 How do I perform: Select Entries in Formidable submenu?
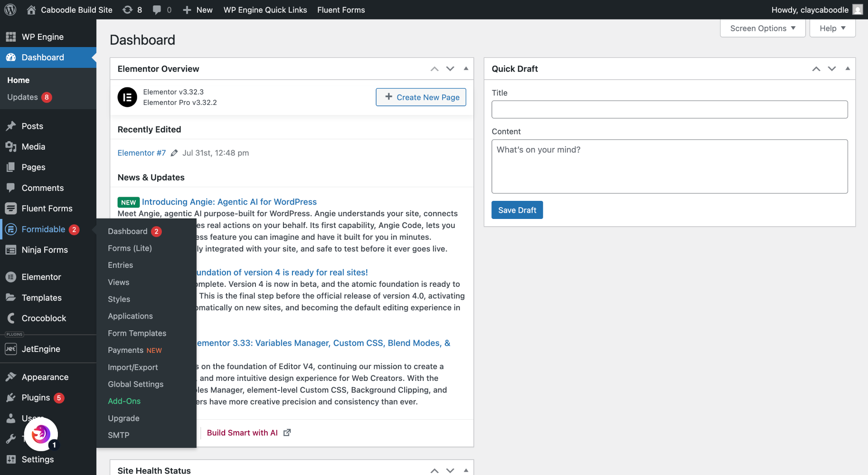coord(146,265)
